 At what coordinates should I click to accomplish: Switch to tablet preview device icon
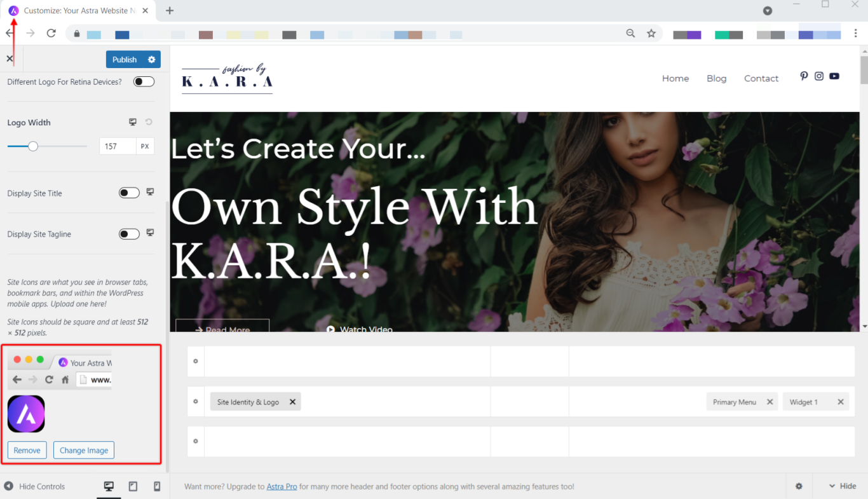coord(133,486)
